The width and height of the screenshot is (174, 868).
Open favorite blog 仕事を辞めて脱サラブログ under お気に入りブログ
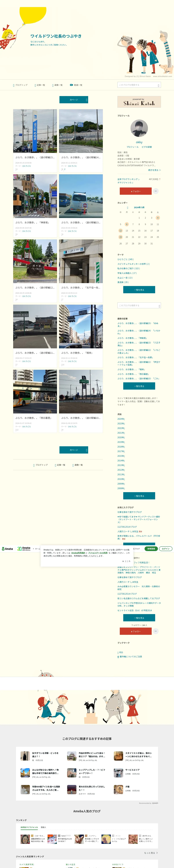[x=130, y=512]
